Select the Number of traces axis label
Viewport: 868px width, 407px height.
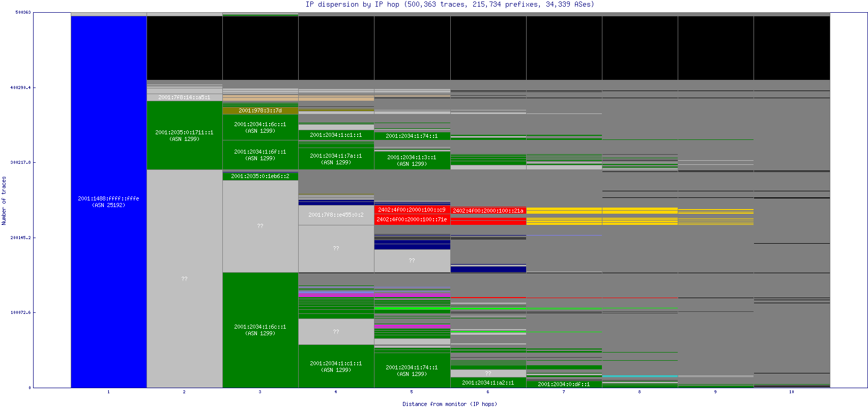point(4,200)
